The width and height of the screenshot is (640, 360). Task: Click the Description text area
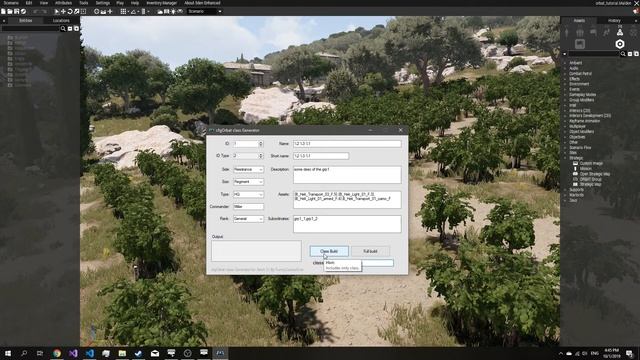(x=347, y=175)
